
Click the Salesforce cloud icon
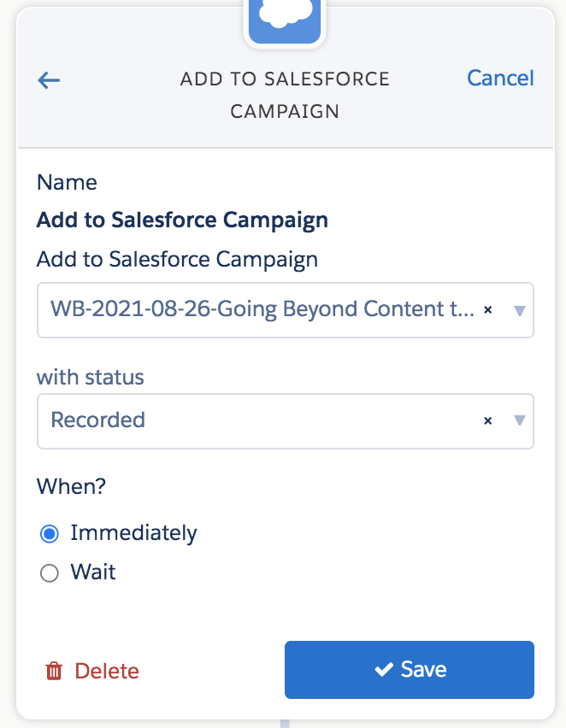285,21
